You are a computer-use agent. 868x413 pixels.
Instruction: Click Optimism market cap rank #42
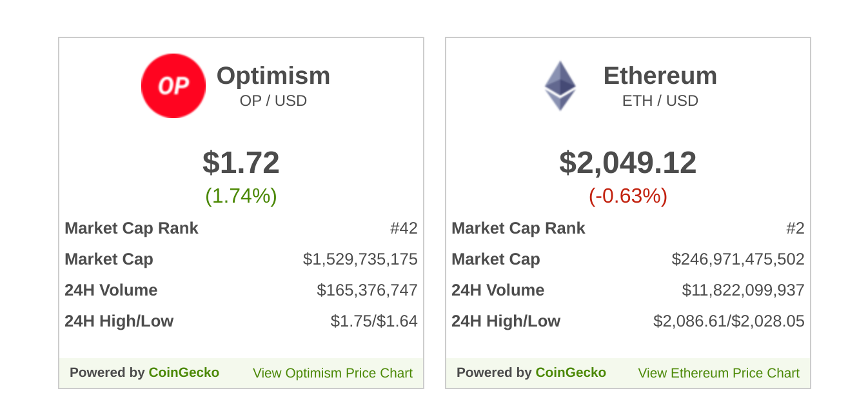click(x=404, y=228)
